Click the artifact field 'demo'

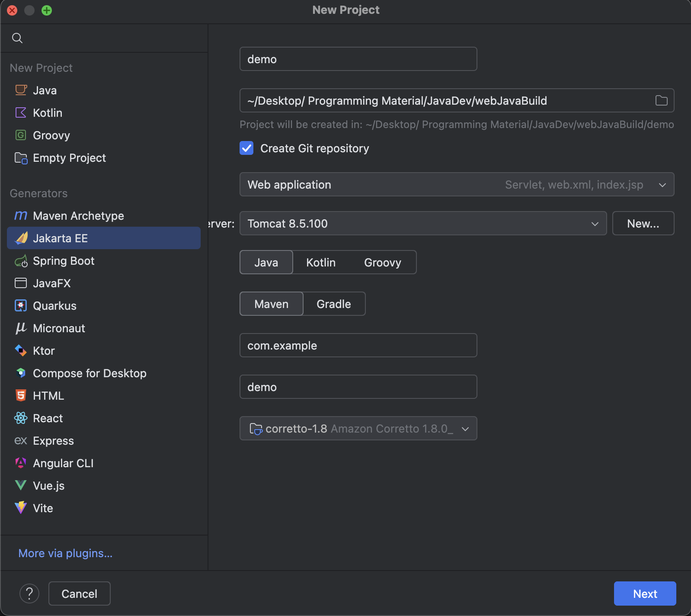point(358,387)
